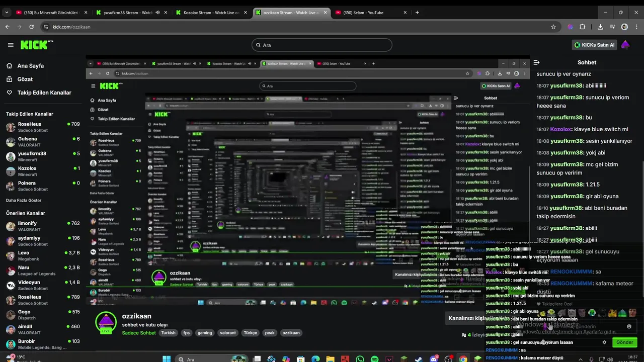This screenshot has width=644, height=362.
Task: Open Chrome three-dot menu
Action: [636, 27]
